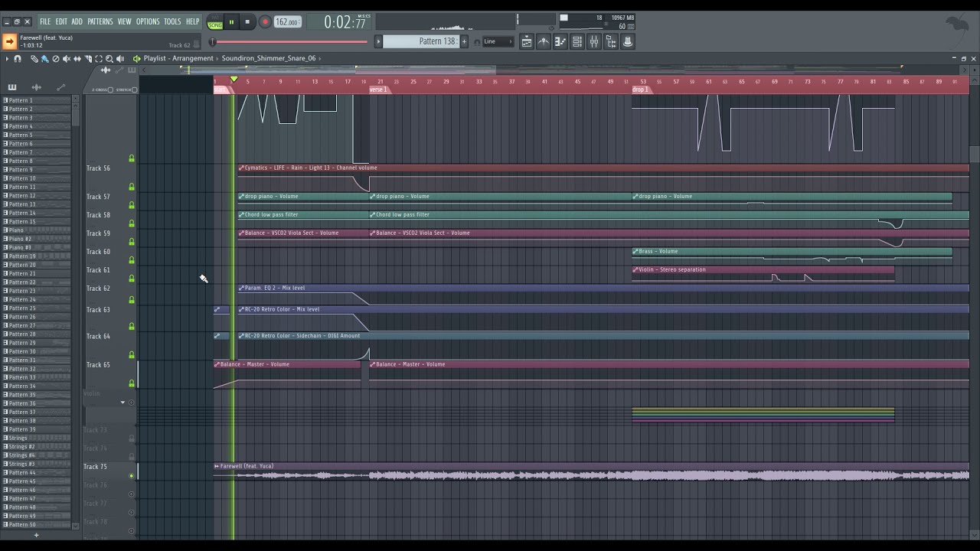Click the playlist overview scrollbar above the timeline
The width and height of the screenshot is (980, 551).
554,70
